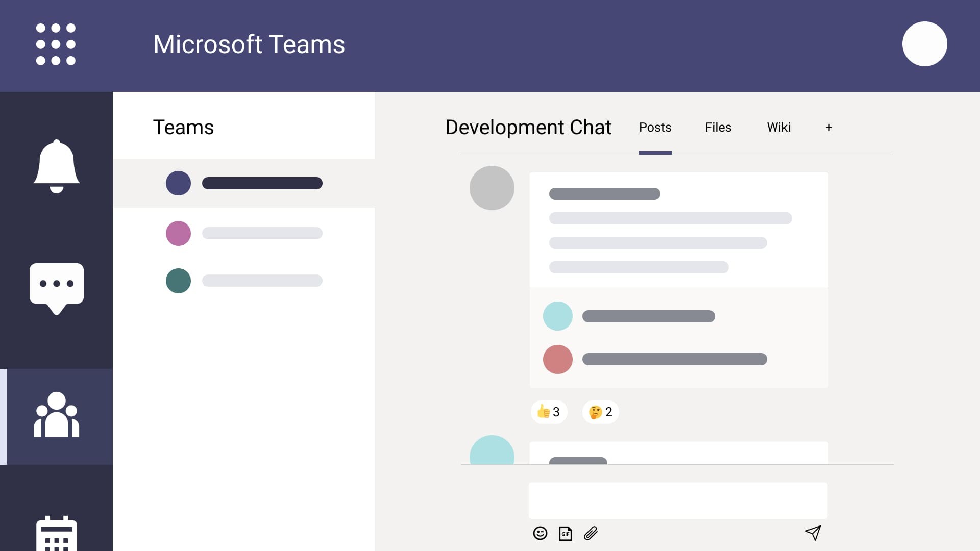Viewport: 980px width, 551px height.
Task: Open the Wiki tab
Action: click(778, 128)
